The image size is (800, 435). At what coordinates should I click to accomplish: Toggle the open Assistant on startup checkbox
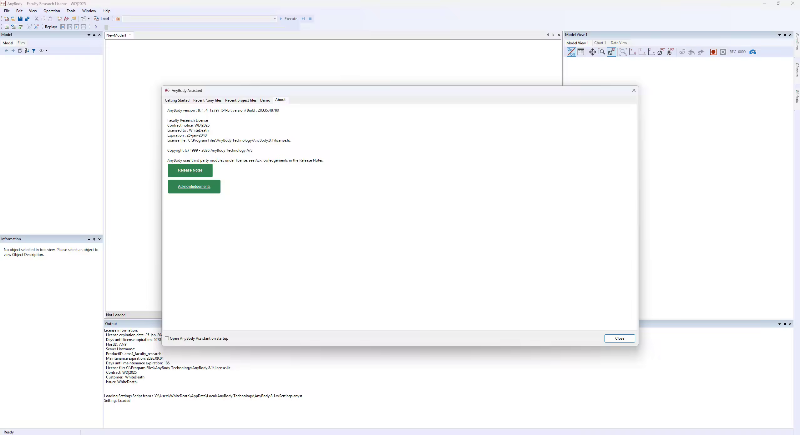pos(166,339)
